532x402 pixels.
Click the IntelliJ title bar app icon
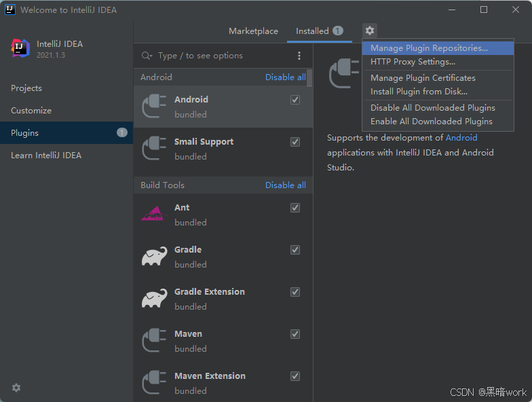pyautogui.click(x=10, y=10)
